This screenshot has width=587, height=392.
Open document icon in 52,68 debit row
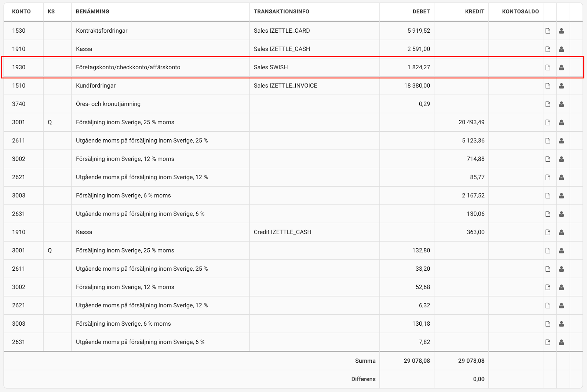point(548,287)
